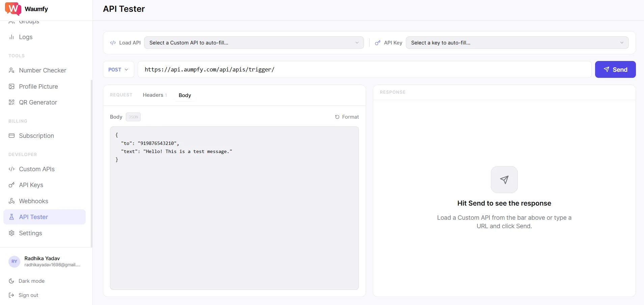Click the Subscription card icon
This screenshot has height=305, width=644.
tap(11, 136)
